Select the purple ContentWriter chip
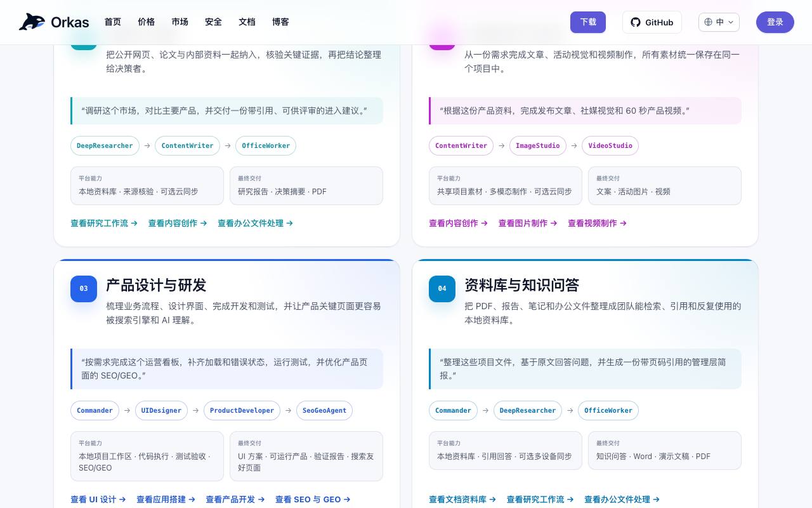 coord(461,146)
